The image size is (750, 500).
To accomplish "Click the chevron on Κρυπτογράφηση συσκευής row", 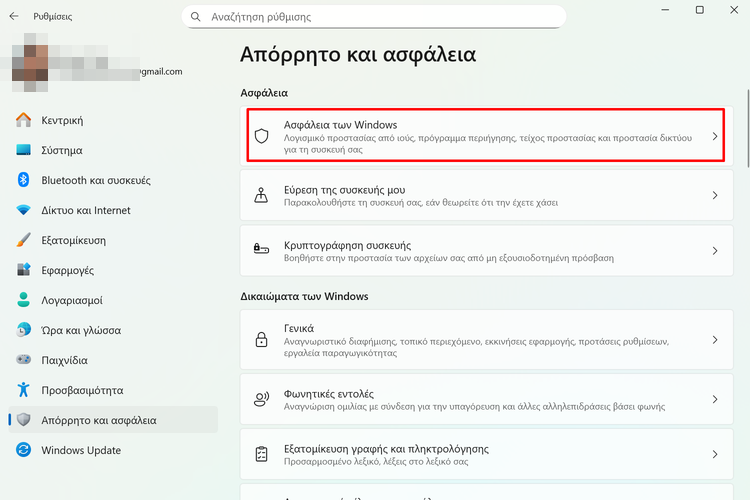I will click(x=714, y=251).
